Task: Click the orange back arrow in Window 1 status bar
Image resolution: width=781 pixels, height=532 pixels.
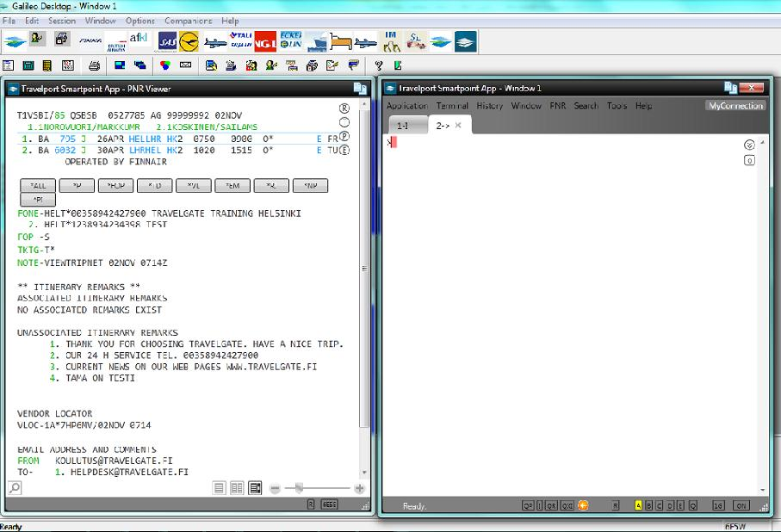Action: coord(583,505)
